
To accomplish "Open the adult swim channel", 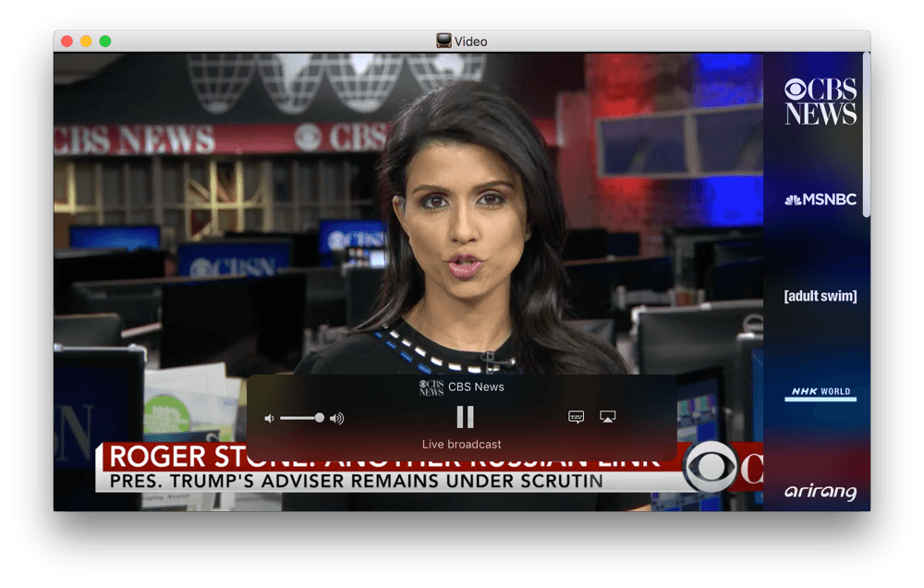I will coord(820,297).
